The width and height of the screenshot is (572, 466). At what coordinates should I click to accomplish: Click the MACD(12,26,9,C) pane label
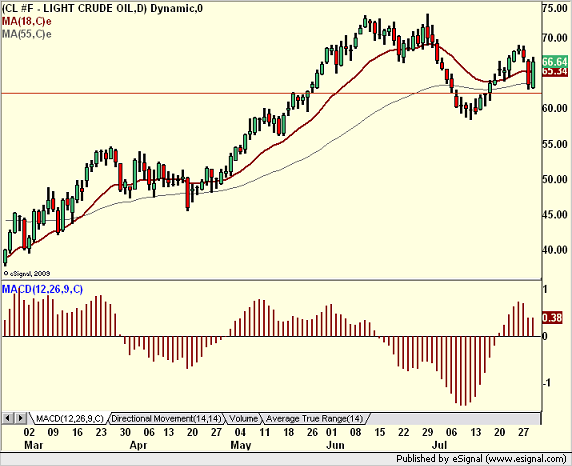42,289
